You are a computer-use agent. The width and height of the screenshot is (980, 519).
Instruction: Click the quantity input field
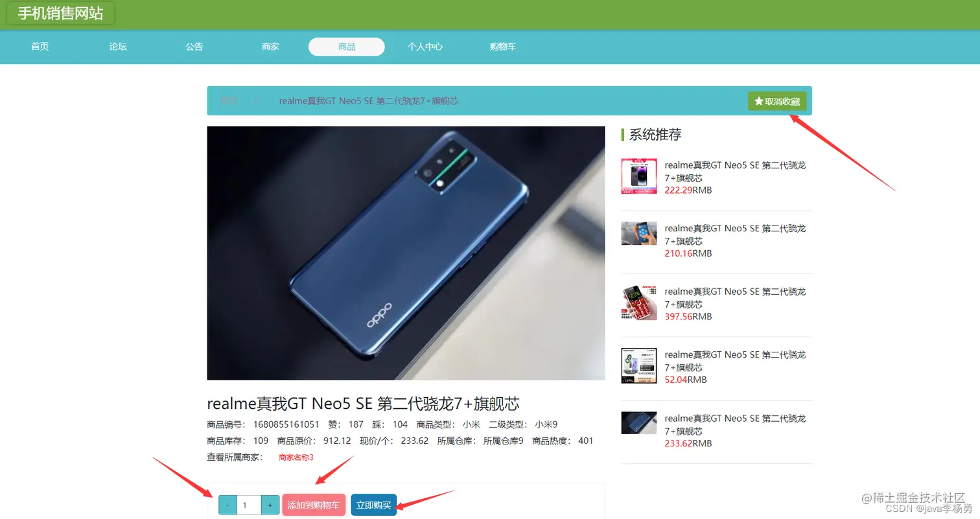click(249, 505)
